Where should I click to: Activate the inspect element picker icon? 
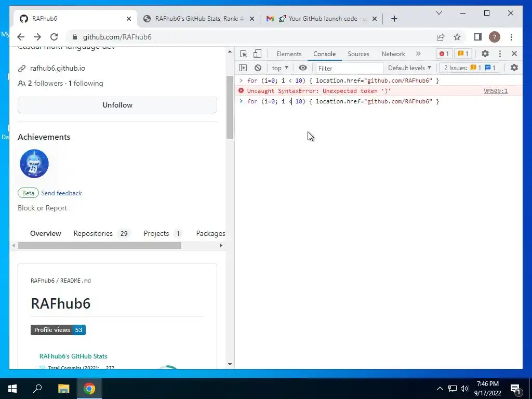click(x=243, y=54)
